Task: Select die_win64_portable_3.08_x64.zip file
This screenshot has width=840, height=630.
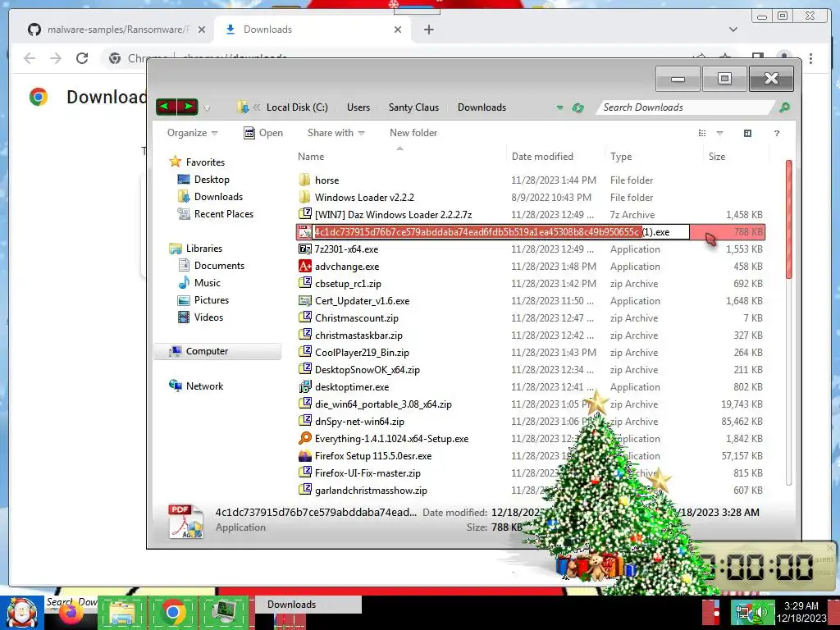Action: 383,404
